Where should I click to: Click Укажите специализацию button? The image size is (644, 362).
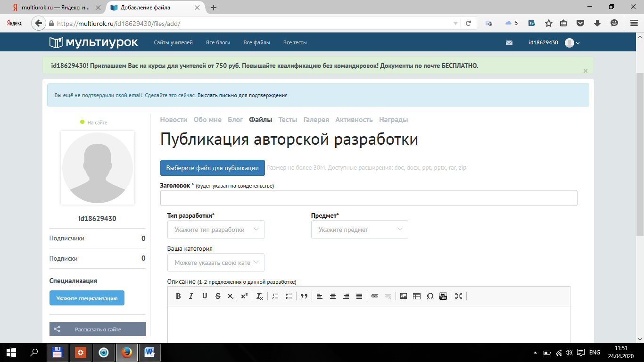click(x=87, y=298)
